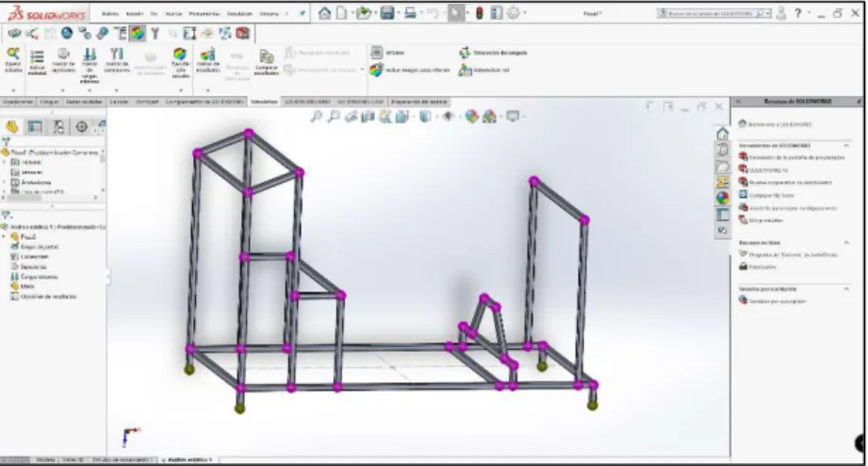This screenshot has height=466, width=868.
Task: Select the Zoom to Fit magnifier icon
Action: 316,116
